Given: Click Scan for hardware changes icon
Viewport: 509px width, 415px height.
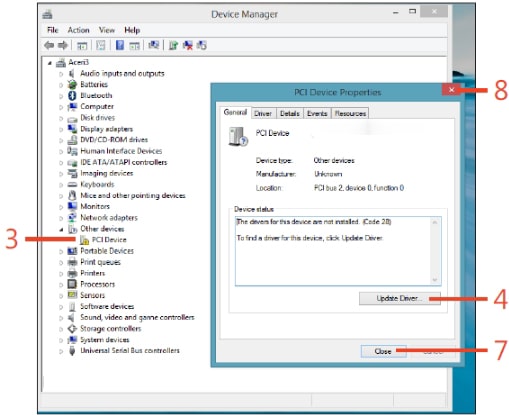Looking at the screenshot, I should pyautogui.click(x=153, y=45).
